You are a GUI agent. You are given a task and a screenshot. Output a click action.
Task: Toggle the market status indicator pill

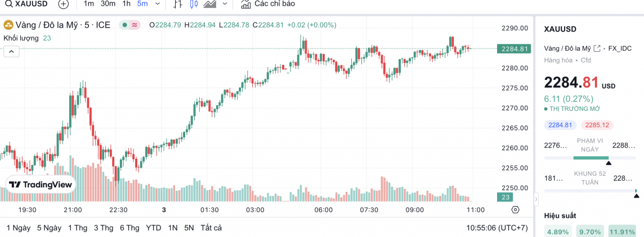pyautogui.click(x=130, y=25)
